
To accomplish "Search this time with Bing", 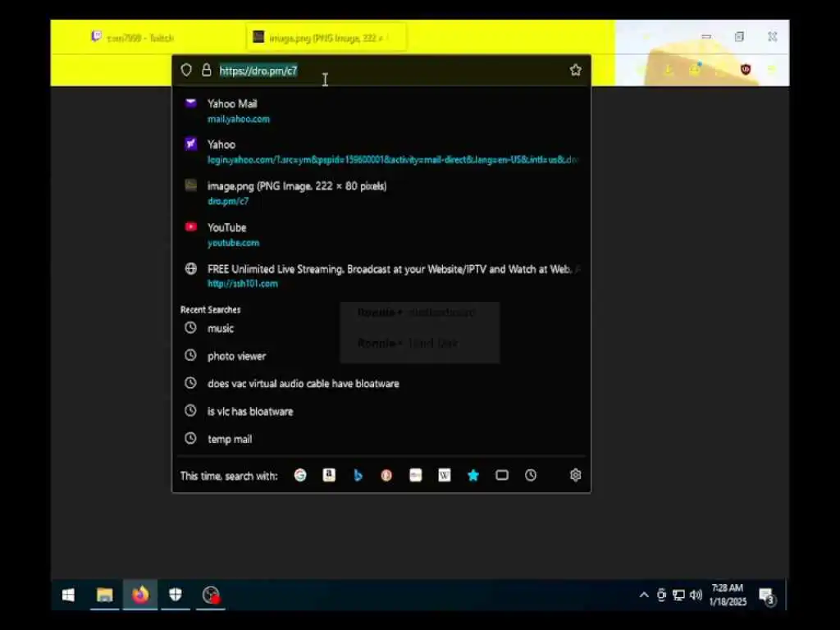I will [x=358, y=475].
